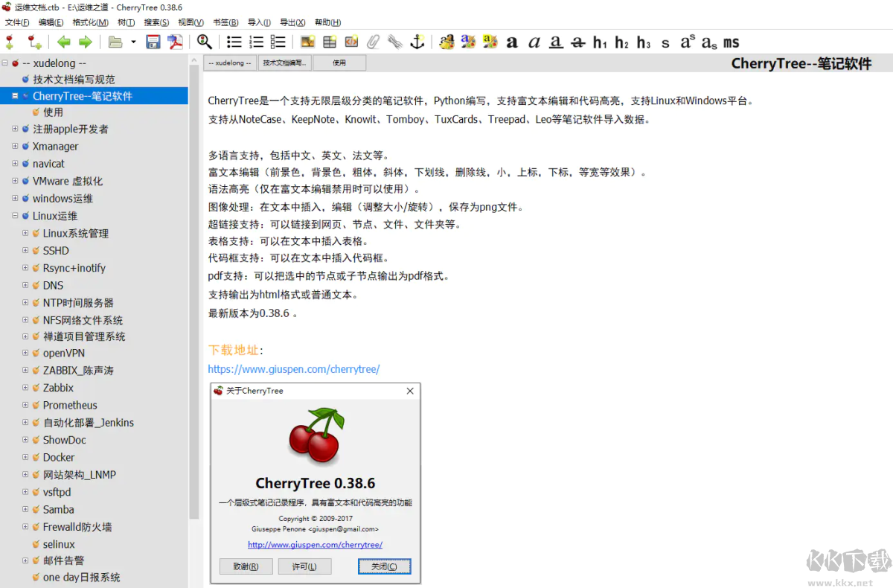Insert a codebox using the code icon
The height and width of the screenshot is (588, 893).
click(351, 42)
